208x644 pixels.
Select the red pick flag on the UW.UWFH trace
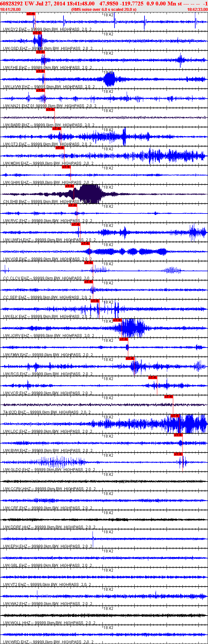(x=76, y=224)
